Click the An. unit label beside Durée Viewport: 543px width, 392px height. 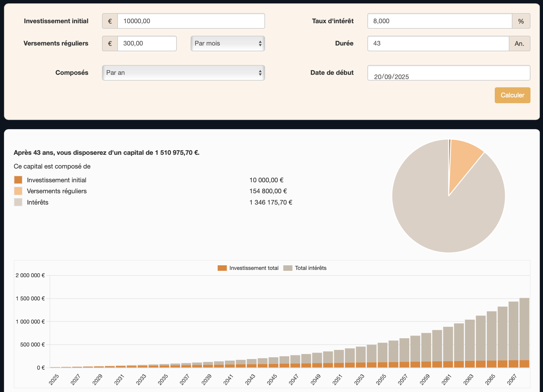519,43
